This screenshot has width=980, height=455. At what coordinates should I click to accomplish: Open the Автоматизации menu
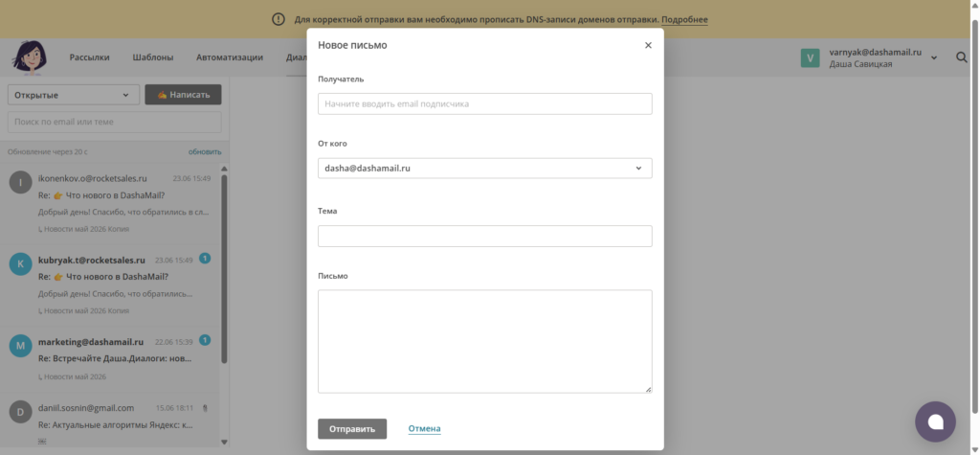(230, 57)
